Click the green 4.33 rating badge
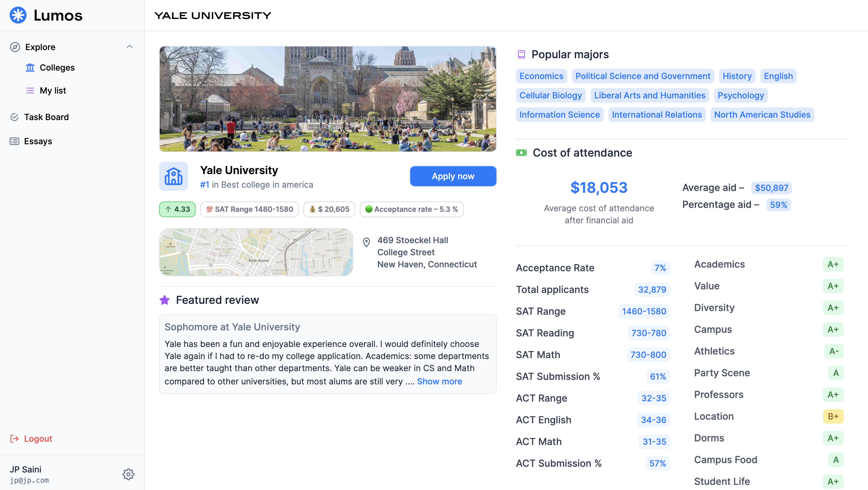The width and height of the screenshot is (868, 490). click(x=177, y=209)
